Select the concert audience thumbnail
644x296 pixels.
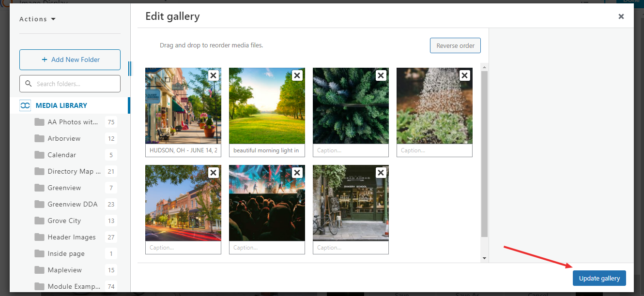click(267, 203)
